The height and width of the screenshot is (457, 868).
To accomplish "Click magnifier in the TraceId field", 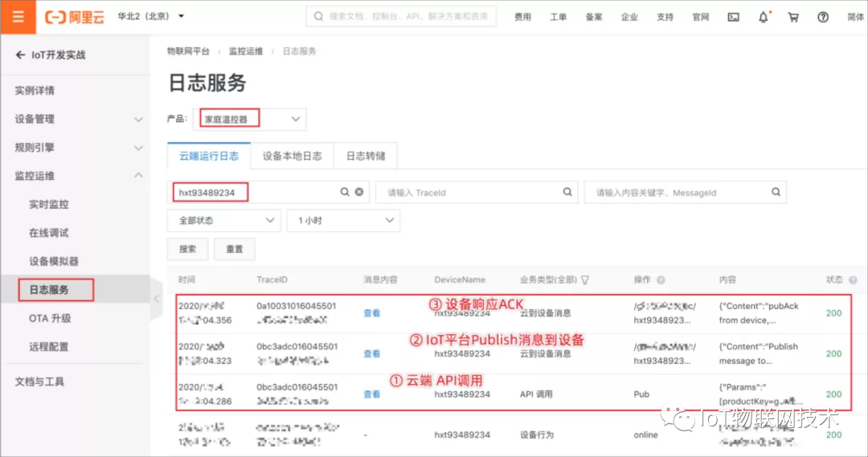I will click(567, 192).
